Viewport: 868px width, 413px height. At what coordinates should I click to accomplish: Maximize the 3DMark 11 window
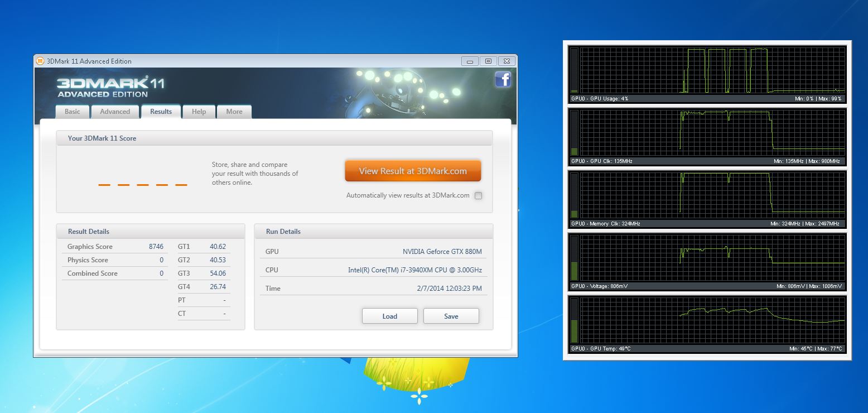(x=488, y=61)
